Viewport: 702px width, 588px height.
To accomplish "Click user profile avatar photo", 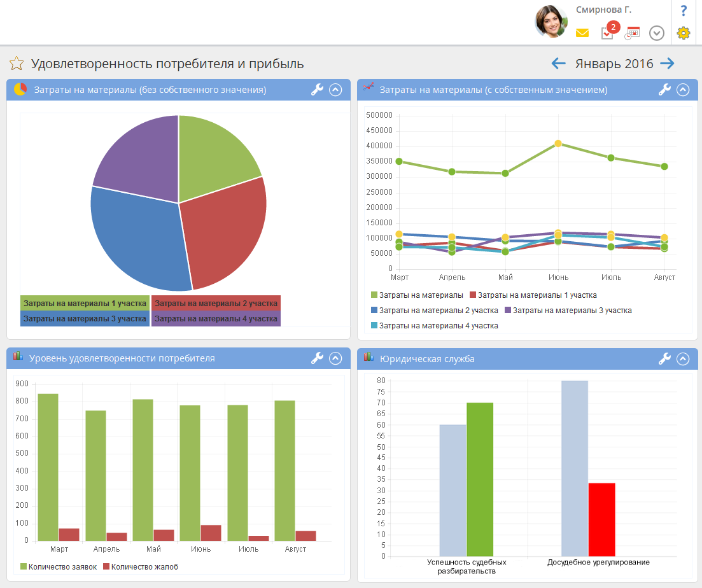I will [551, 22].
